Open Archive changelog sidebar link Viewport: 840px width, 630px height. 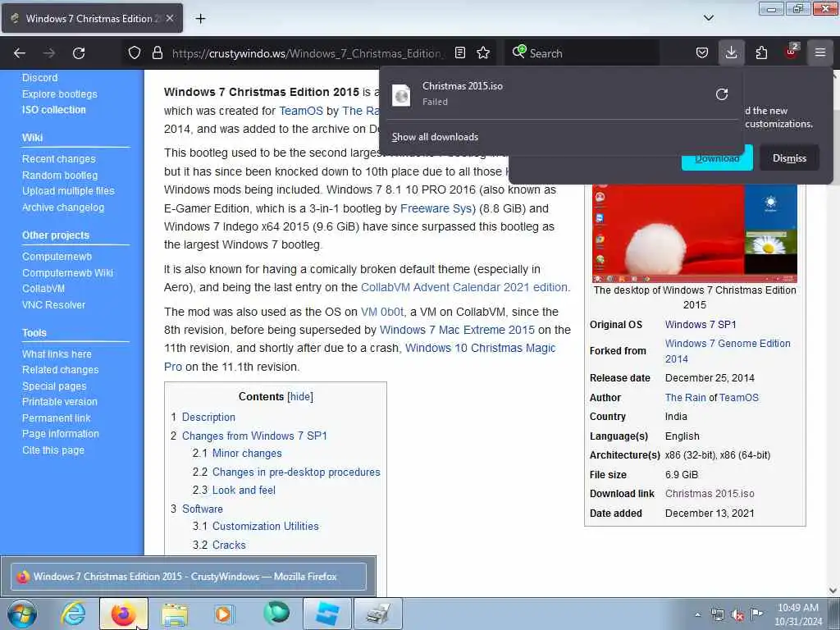(62, 208)
